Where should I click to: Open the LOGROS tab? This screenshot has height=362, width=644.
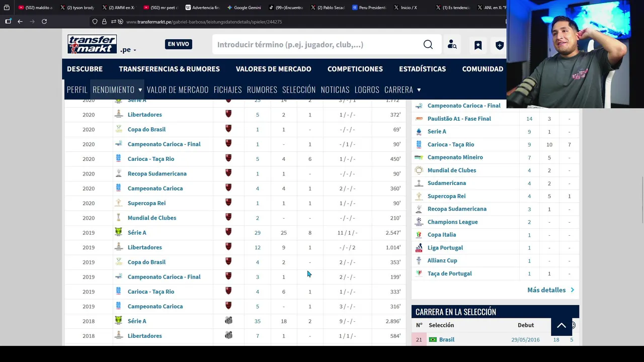point(367,89)
